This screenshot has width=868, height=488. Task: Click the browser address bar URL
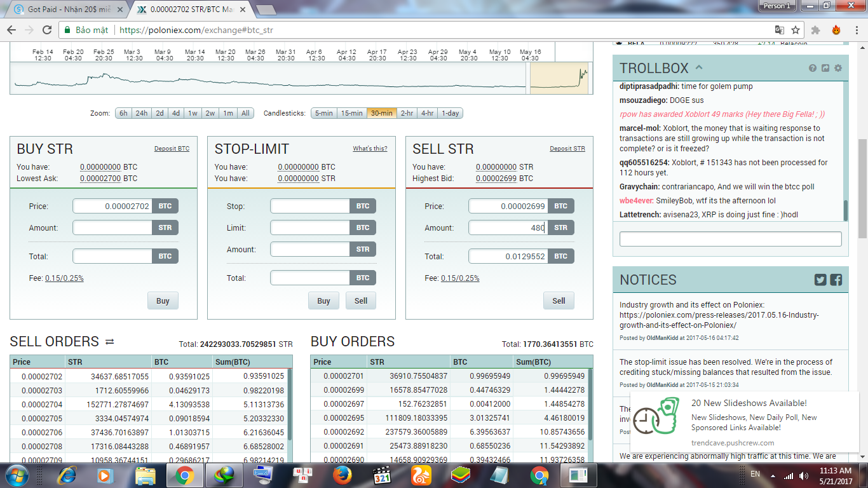coord(196,30)
